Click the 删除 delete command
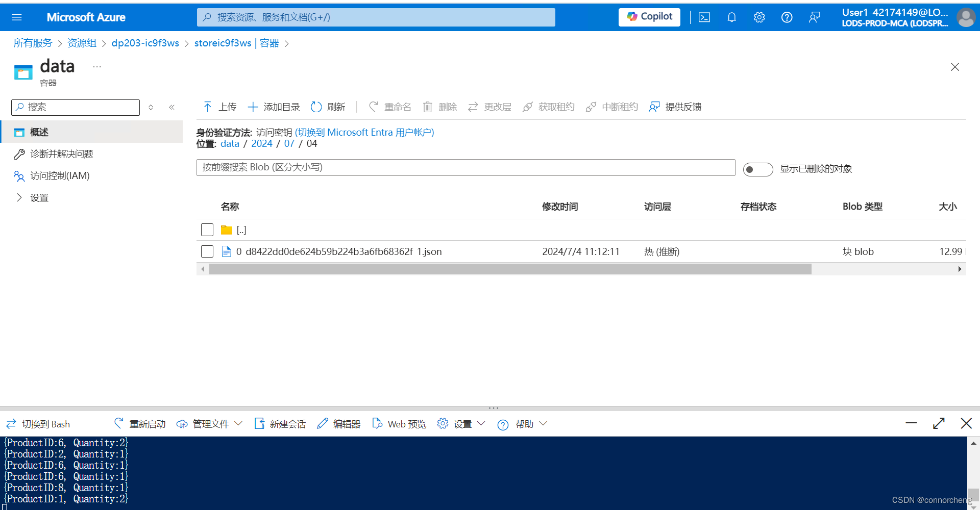The height and width of the screenshot is (510, 980). (x=439, y=107)
